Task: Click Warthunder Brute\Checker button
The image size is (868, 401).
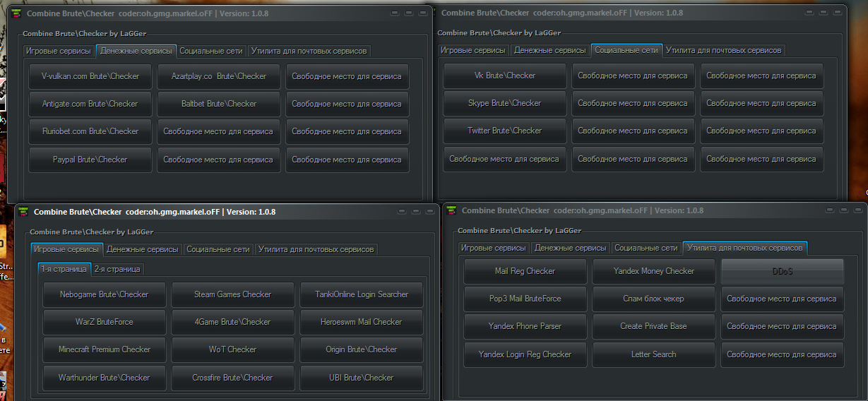Action: tap(105, 378)
